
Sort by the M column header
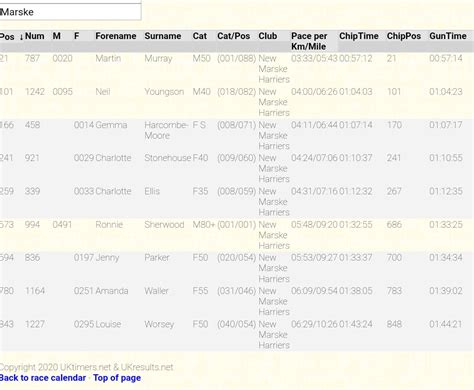point(57,36)
